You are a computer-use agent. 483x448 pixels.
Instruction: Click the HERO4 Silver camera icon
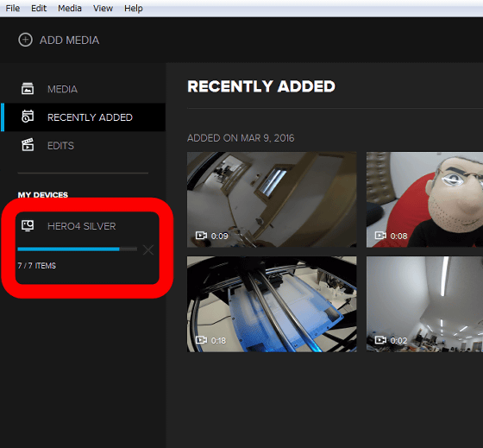tap(28, 225)
